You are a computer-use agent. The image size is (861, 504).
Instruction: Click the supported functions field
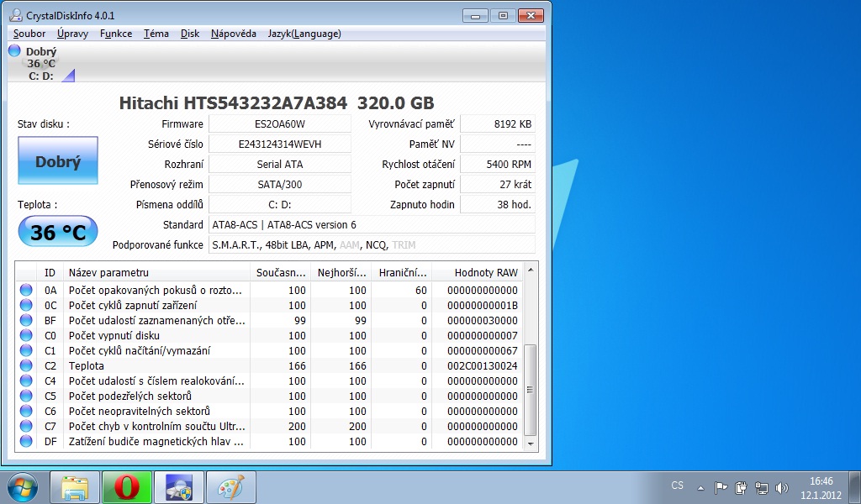[372, 245]
